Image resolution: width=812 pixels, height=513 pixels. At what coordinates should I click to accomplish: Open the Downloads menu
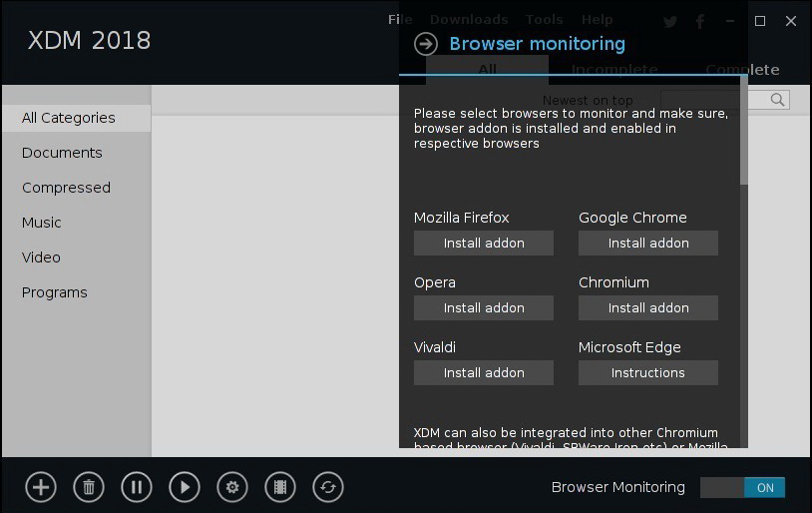point(469,20)
